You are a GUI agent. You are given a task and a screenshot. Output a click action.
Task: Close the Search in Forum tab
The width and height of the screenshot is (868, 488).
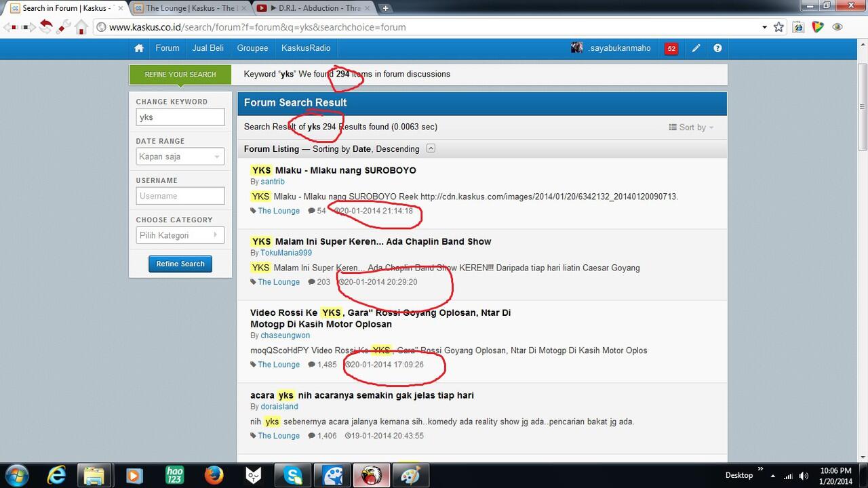click(x=121, y=8)
